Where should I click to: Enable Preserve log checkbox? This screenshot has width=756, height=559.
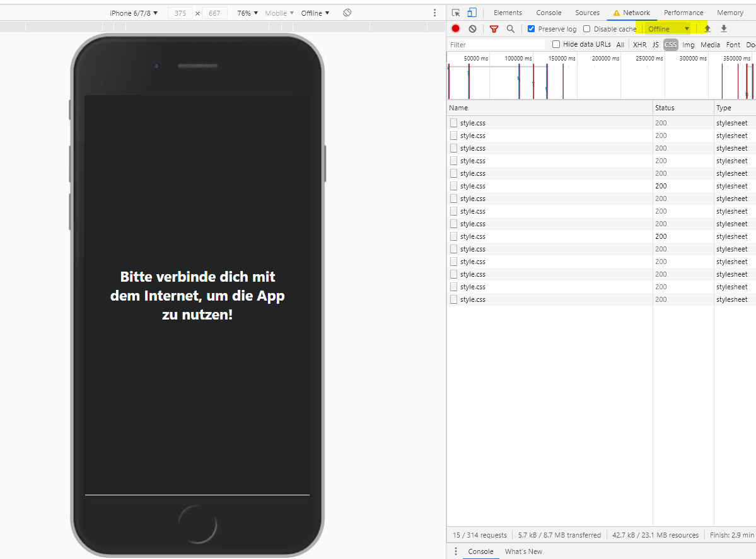tap(532, 29)
